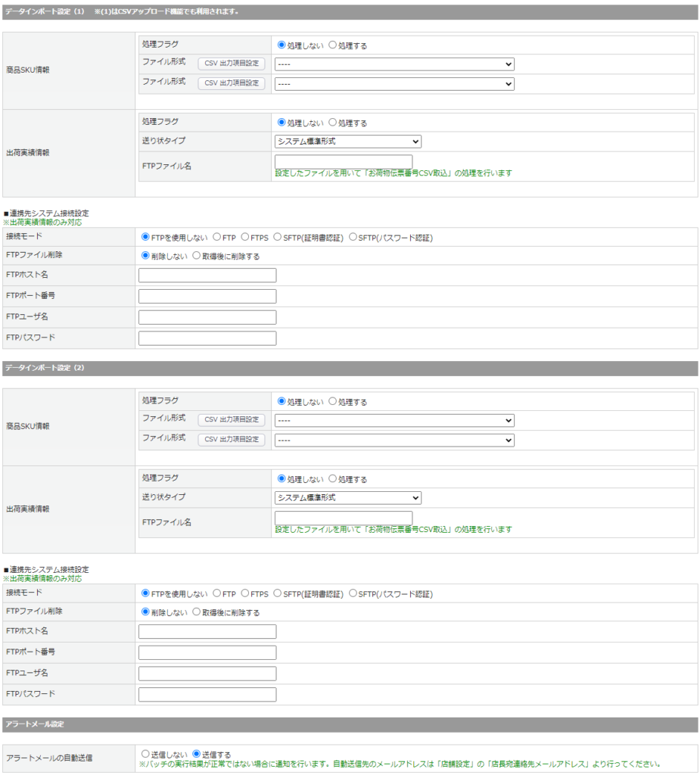700x775 pixels.
Task: Click FTPパスワード field in import setting (1)
Action: click(x=207, y=338)
